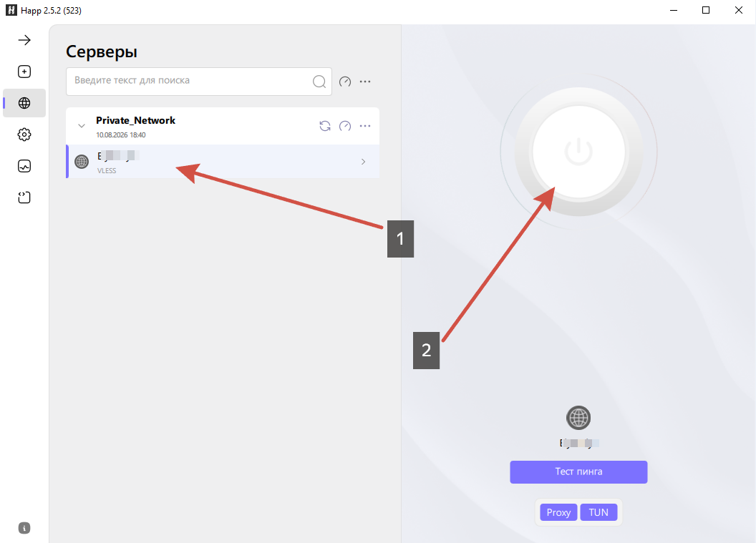The height and width of the screenshot is (543, 756).
Task: Run speed test for Private_Network group
Action: click(345, 126)
